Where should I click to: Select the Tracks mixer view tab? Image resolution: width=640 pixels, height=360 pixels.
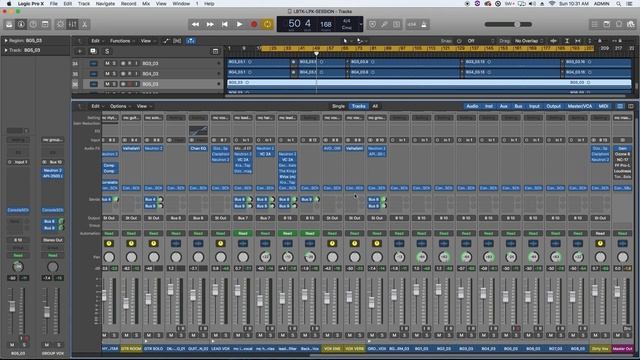358,106
